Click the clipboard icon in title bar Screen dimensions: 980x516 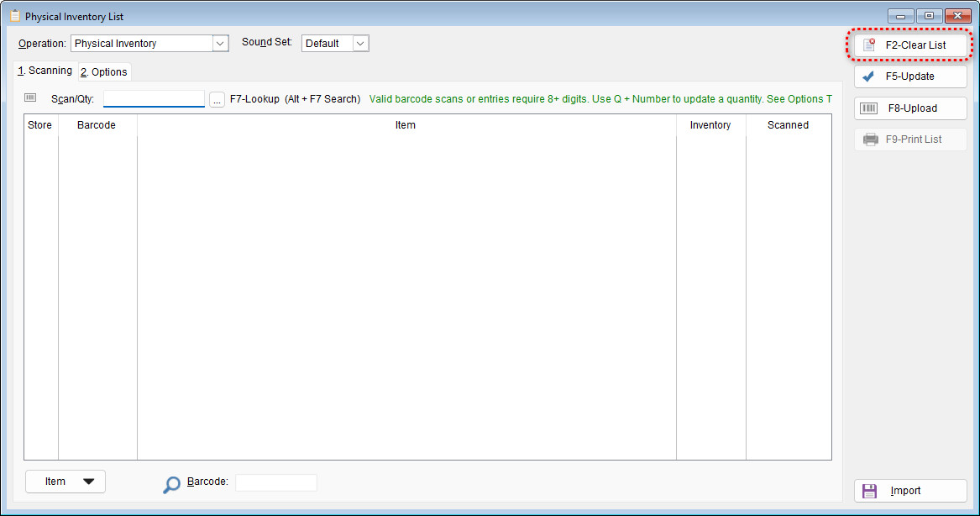(14, 16)
